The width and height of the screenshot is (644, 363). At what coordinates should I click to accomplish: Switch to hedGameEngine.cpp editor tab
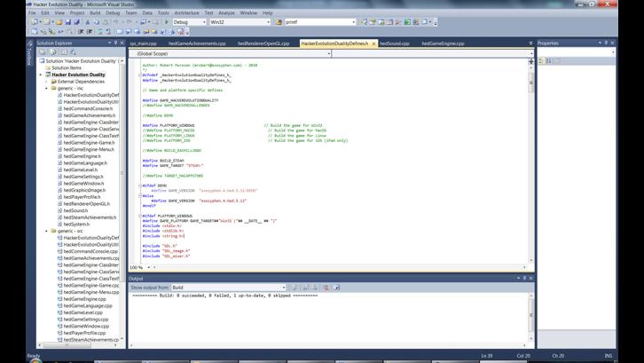pos(443,43)
